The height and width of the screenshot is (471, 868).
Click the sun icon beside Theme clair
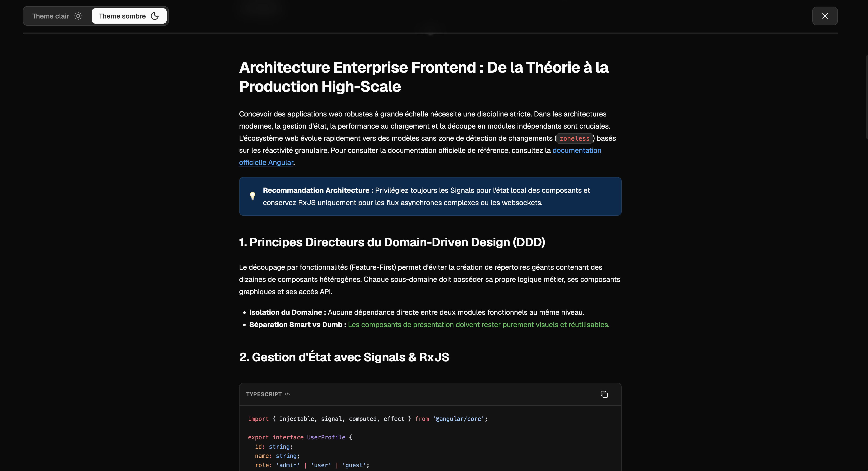click(x=78, y=16)
